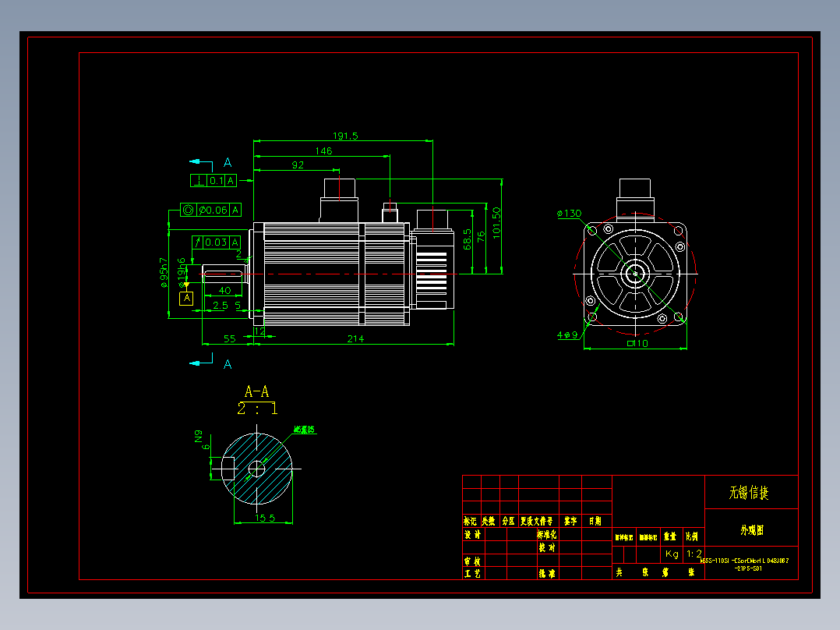
Task: Click the 1:2 scale value
Action: [x=694, y=554]
